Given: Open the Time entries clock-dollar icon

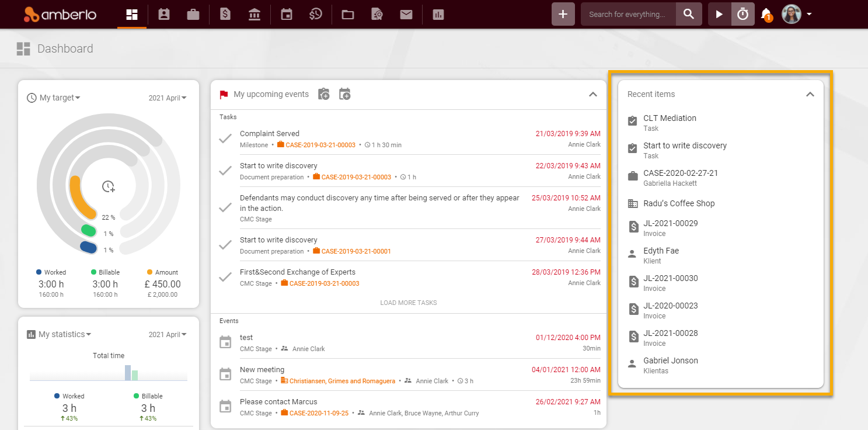Looking at the screenshot, I should point(316,15).
